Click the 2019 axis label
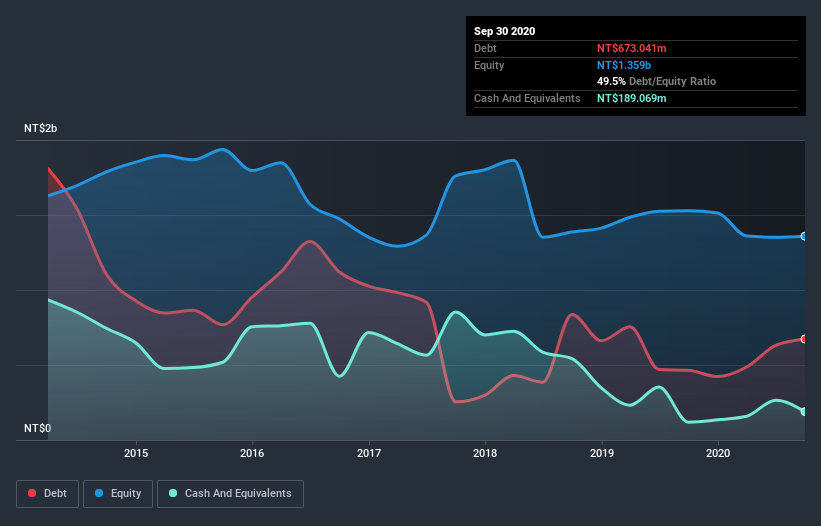821x526 pixels. click(x=602, y=453)
